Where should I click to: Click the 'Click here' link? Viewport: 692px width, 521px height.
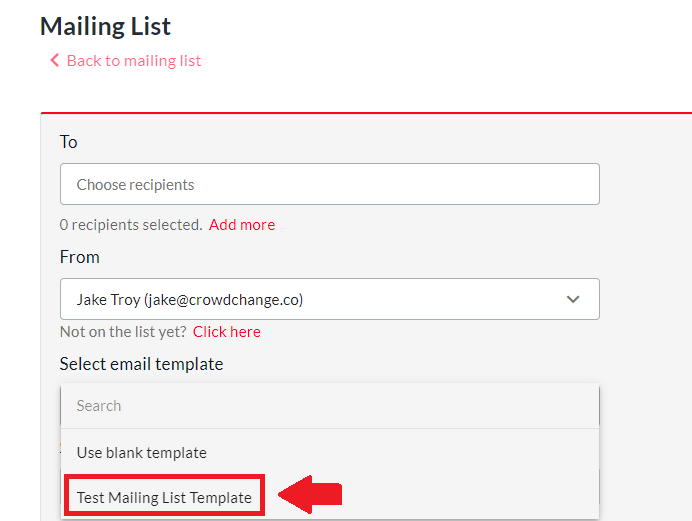[x=227, y=332]
